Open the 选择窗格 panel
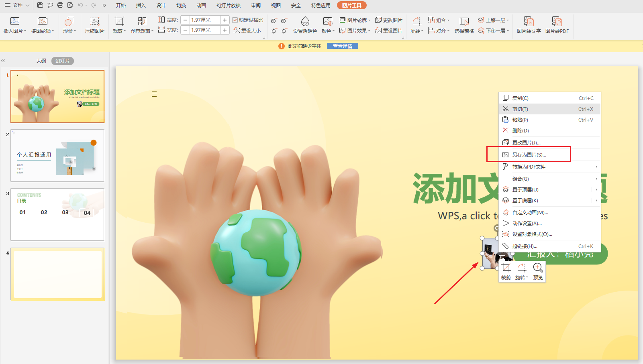 [464, 25]
